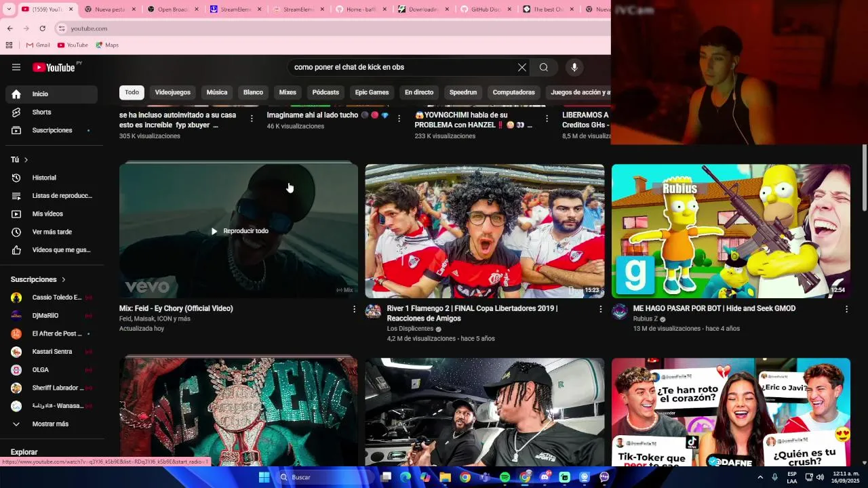
Task: Expand the Tú section chevron
Action: point(26,160)
